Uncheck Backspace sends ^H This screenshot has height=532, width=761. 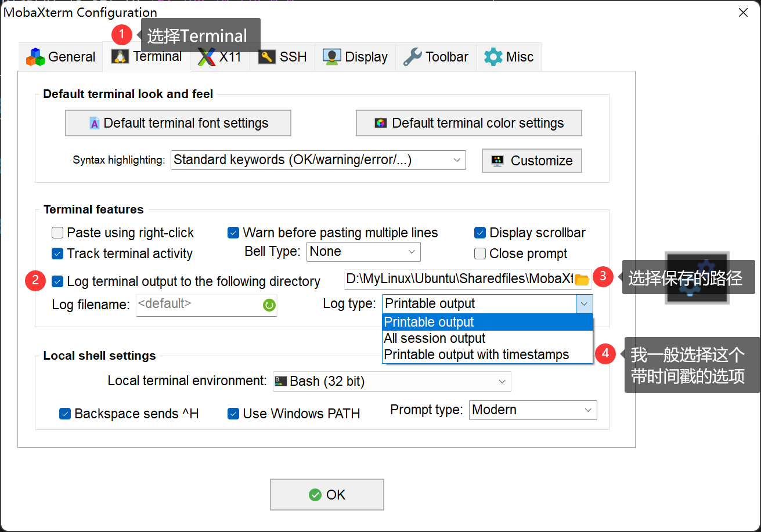click(65, 414)
